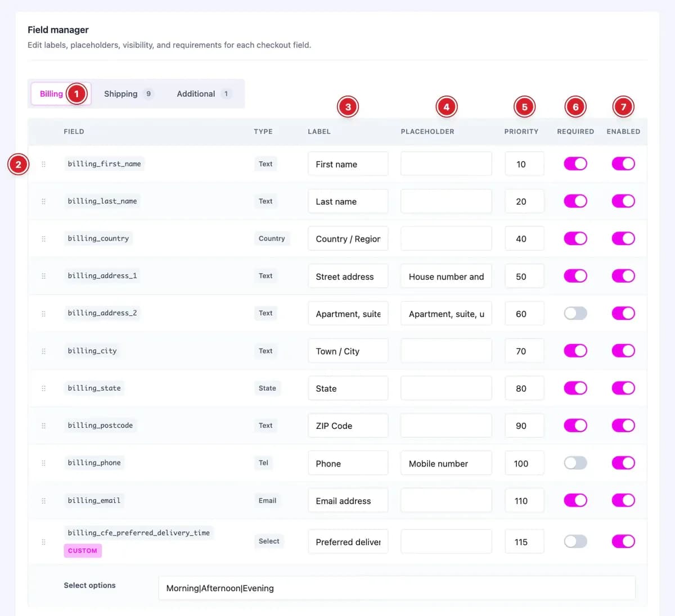Screen dimensions: 675x616
Task: Edit the Street address label field
Action: click(348, 277)
